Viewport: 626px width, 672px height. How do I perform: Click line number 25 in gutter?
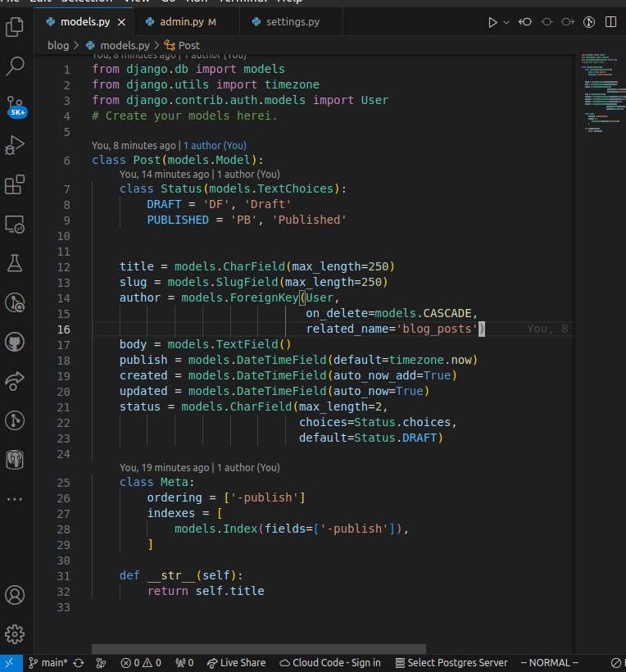coord(64,483)
